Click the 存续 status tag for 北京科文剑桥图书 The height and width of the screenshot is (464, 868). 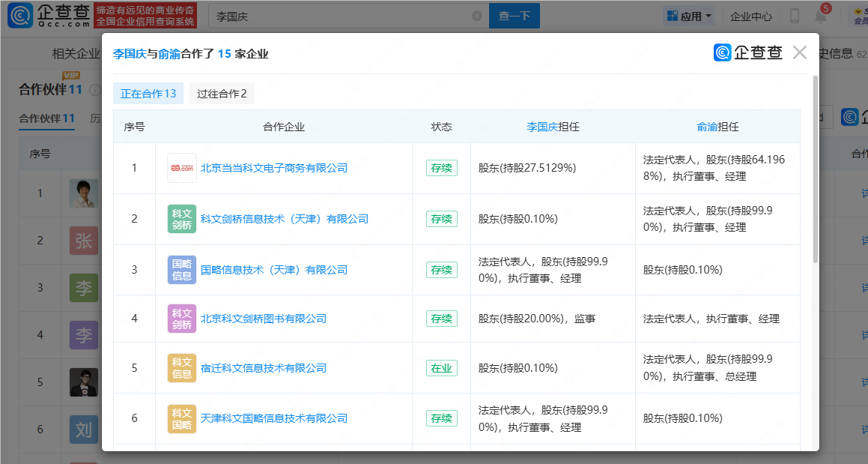coord(442,319)
